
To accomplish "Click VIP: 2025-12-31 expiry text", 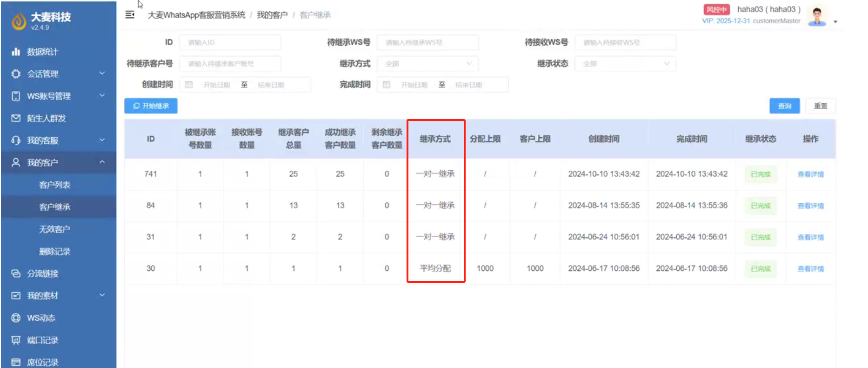I will coord(726,21).
